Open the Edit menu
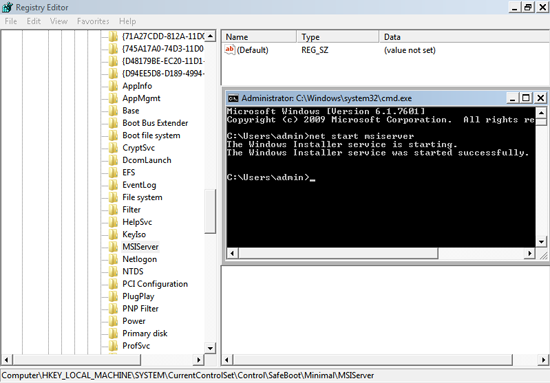The width and height of the screenshot is (550, 383). pos(34,21)
